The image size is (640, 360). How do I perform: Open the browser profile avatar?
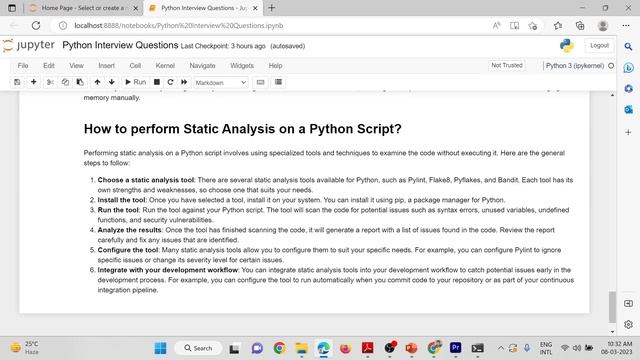click(603, 26)
